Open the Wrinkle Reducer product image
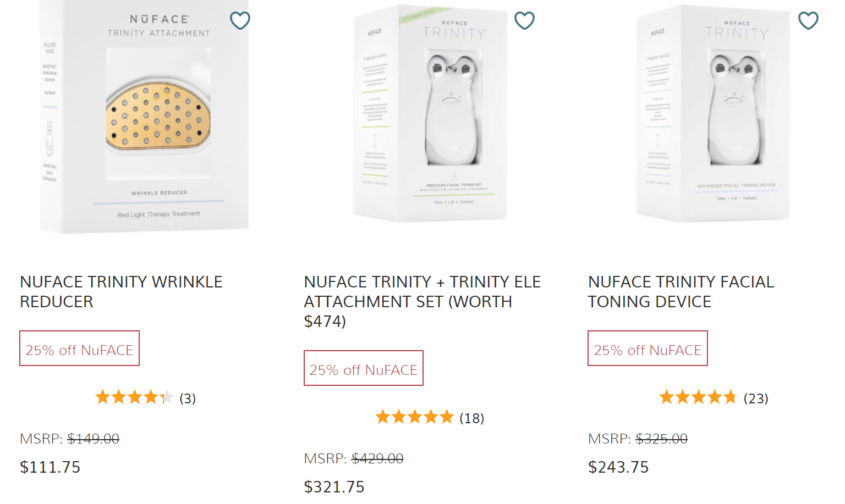Screen dimensions: 845x504 tap(145, 118)
